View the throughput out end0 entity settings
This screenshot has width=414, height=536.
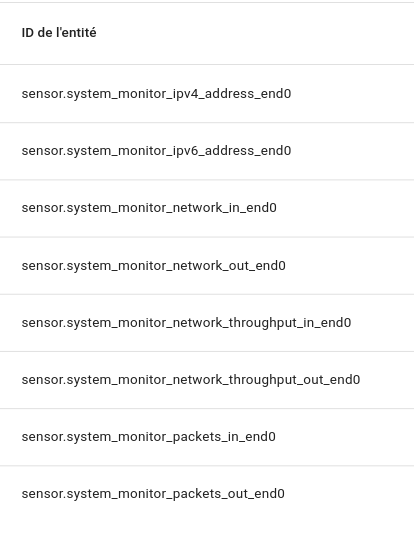click(191, 380)
